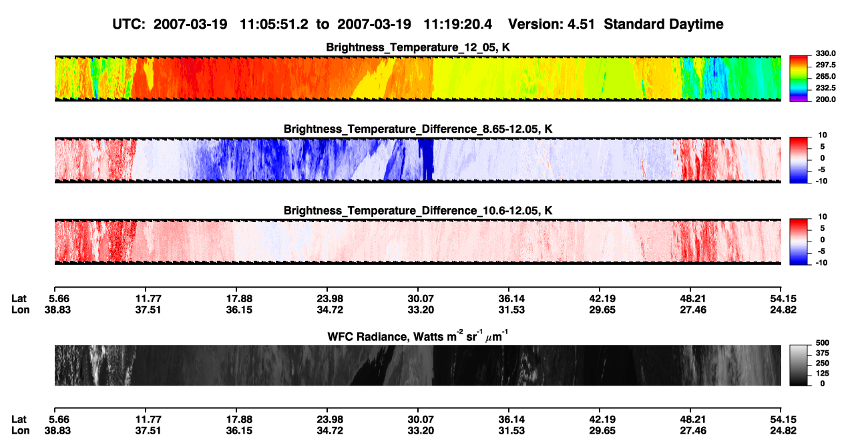Select the WFC Radiance grayscale image strip
This screenshot has width=868, height=445.
(x=417, y=365)
